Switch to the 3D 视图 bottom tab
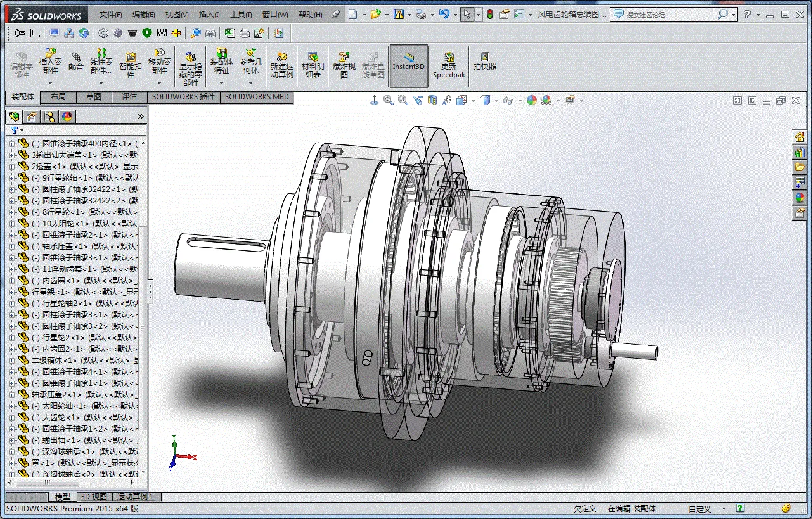Image resolution: width=812 pixels, height=519 pixels. point(93,497)
